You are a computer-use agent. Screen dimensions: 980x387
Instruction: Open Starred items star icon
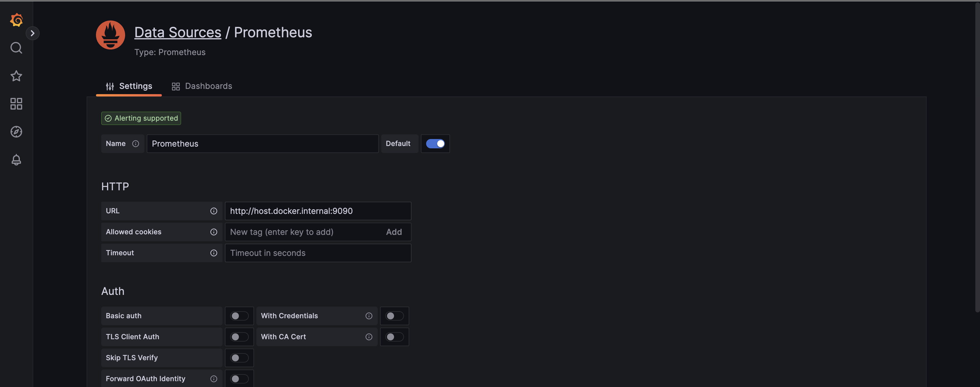pos(16,76)
